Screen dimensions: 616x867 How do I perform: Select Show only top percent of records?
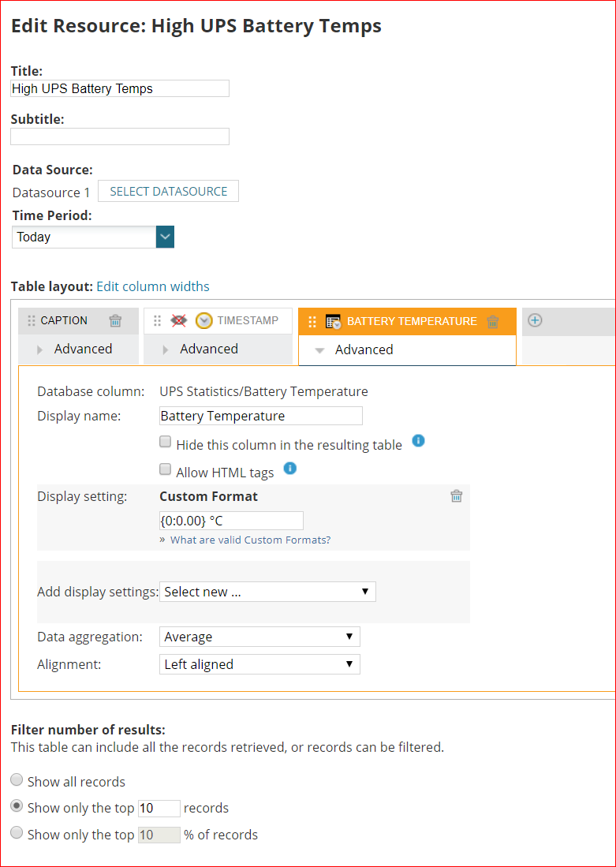pyautogui.click(x=17, y=832)
